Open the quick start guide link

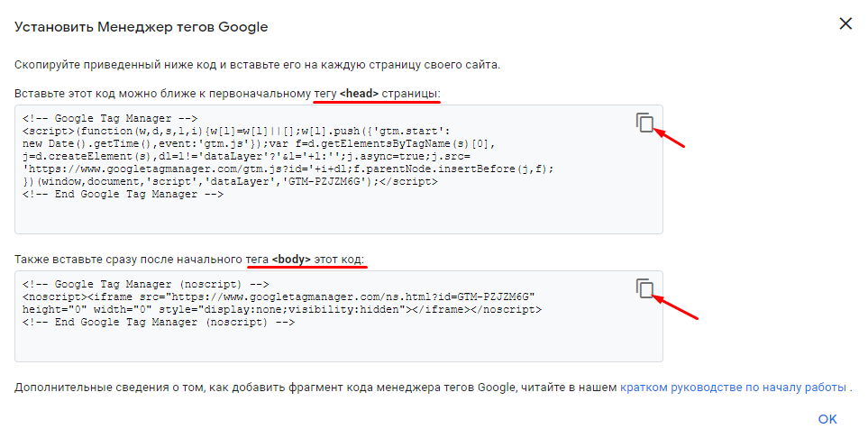tap(733, 388)
